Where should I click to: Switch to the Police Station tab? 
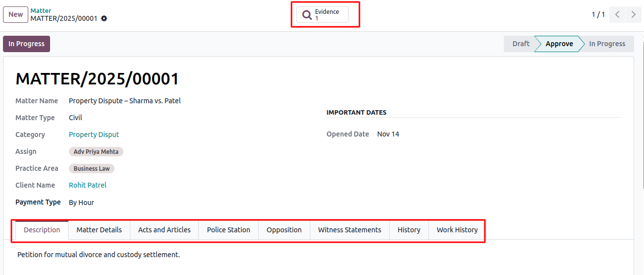click(x=229, y=230)
